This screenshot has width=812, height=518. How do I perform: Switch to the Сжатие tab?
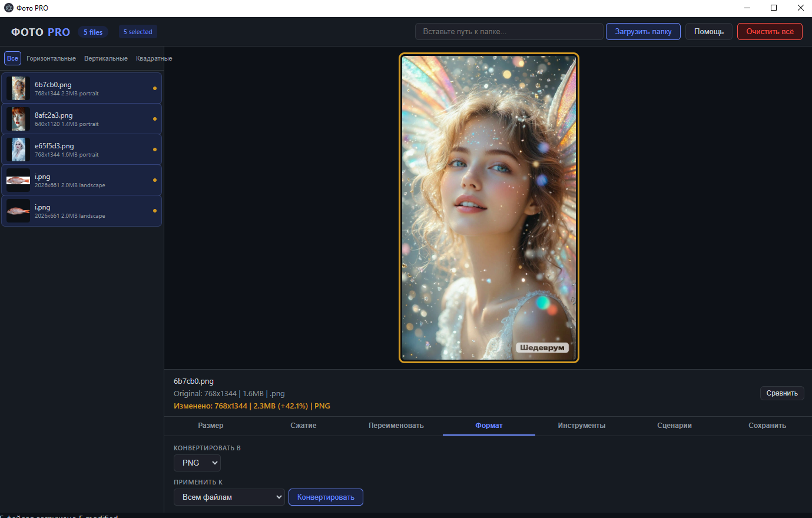[x=303, y=426]
